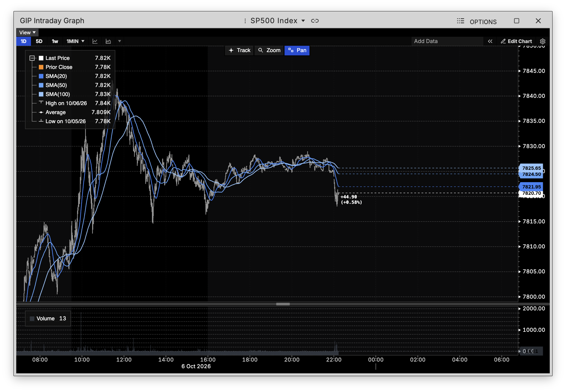566x392 pixels.
Task: Click the 7820.70 last price label
Action: 531,193
